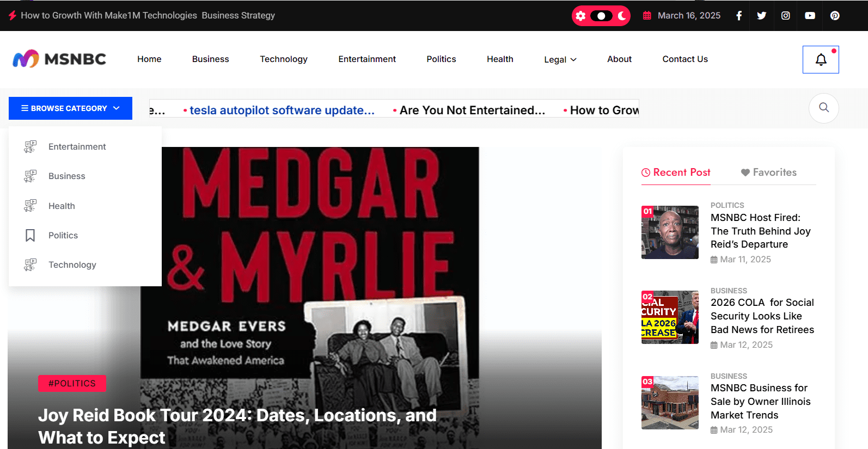Click the MSNBC logo
Image resolution: width=868 pixels, height=449 pixels.
click(60, 59)
